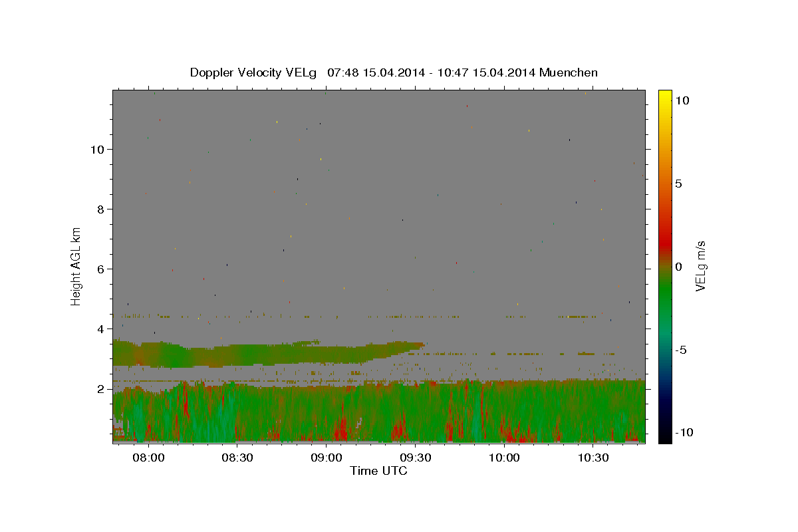The image size is (798, 532).
Task: Click the colorbar label -5
Action: pos(681,350)
